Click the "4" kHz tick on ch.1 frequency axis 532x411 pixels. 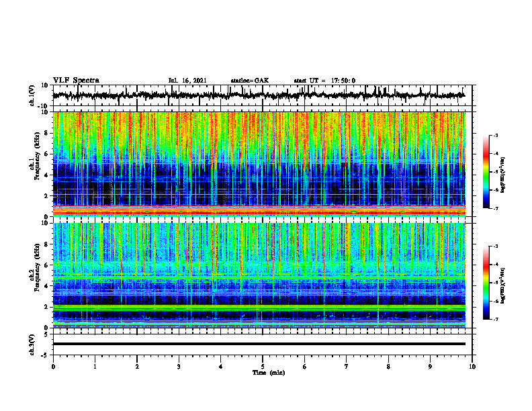pyautogui.click(x=46, y=175)
